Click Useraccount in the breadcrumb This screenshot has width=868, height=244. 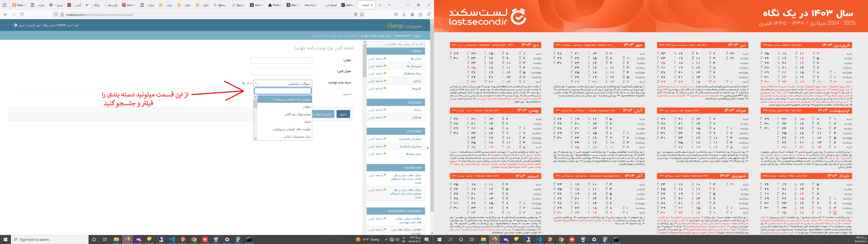403,36
